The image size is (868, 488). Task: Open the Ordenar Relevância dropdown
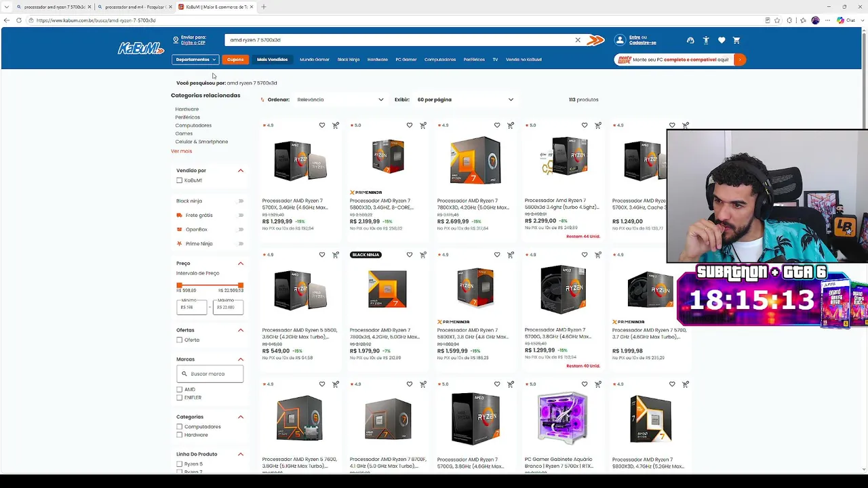tap(340, 100)
